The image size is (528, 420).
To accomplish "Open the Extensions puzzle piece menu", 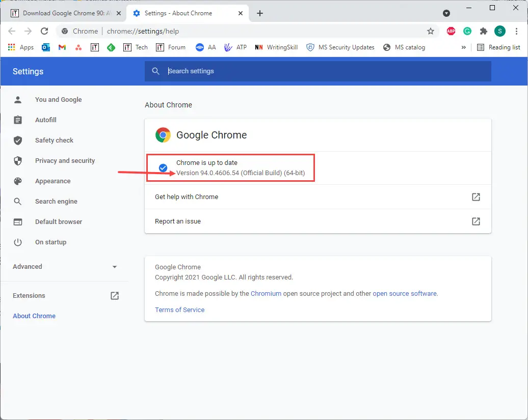I will tap(484, 31).
